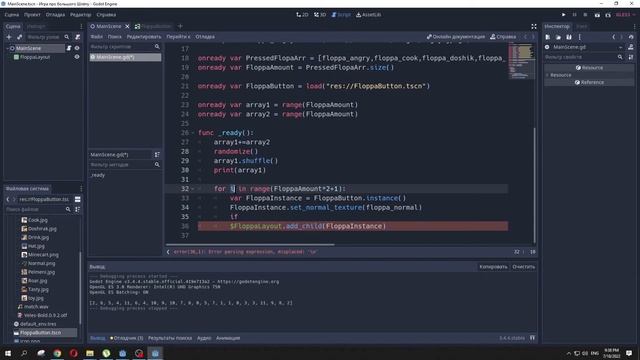640x360 pixels.
Task: Open the AssetLib workspace
Action: coord(368,15)
